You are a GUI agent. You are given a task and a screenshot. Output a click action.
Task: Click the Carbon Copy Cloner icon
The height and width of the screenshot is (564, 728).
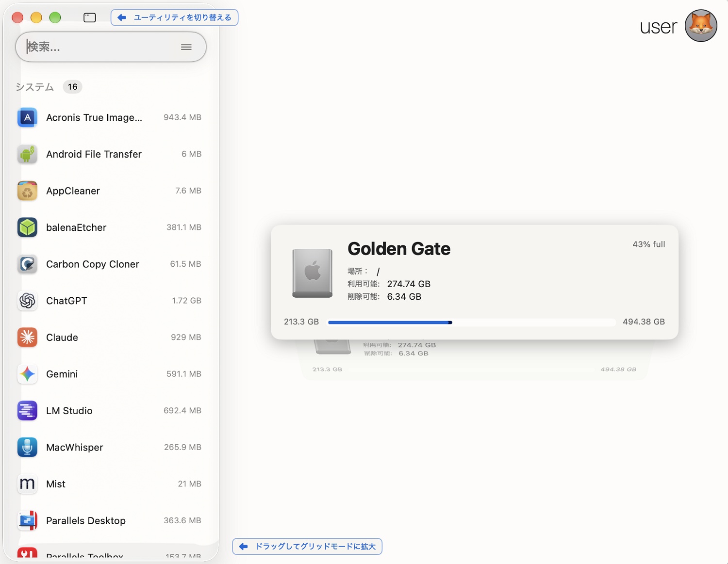(28, 264)
